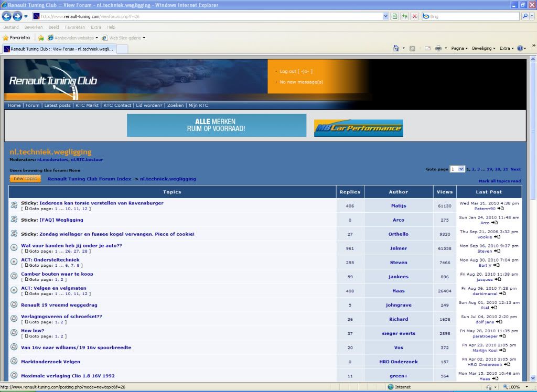View author profile Orthello

399,234
